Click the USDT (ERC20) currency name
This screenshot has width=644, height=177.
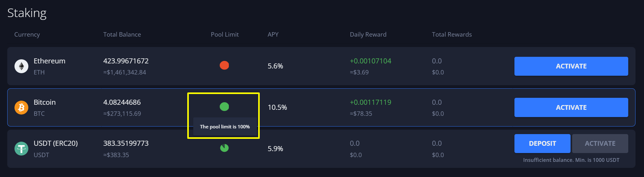56,143
